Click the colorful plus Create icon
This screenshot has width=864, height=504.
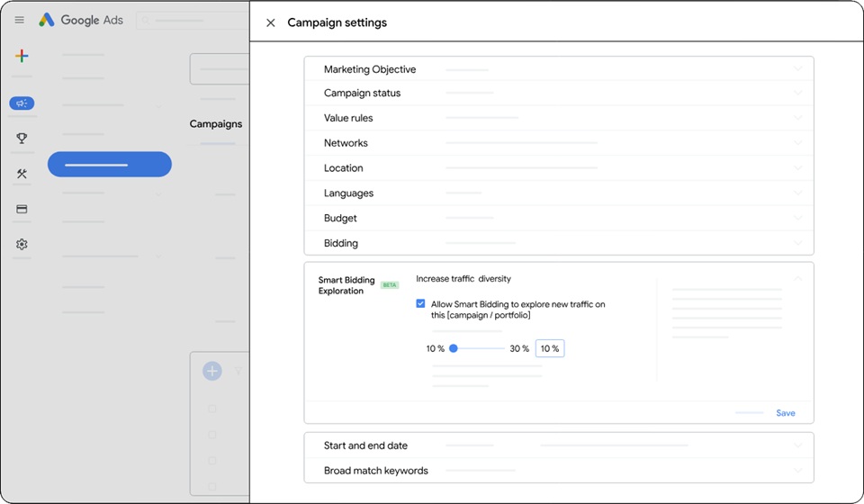(22, 56)
